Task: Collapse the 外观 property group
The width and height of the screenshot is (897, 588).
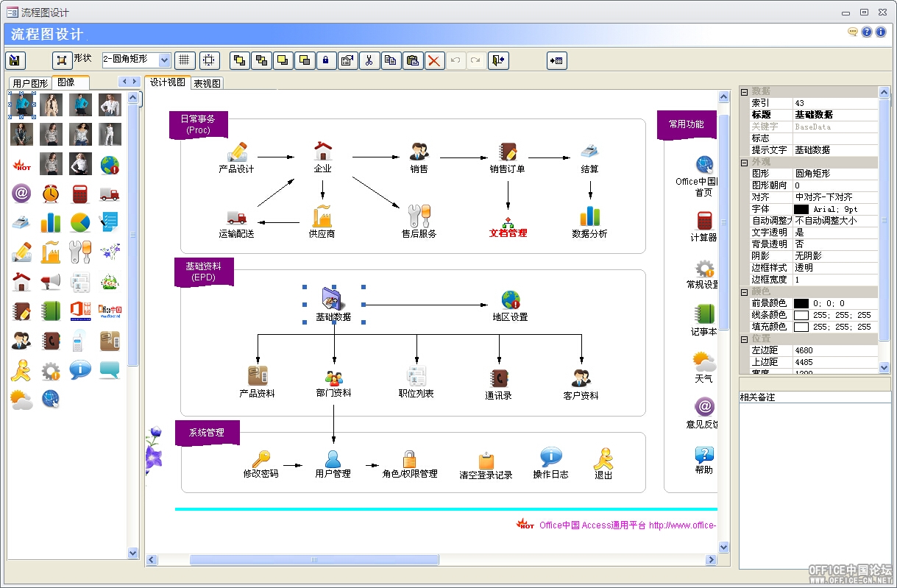Action: coord(744,162)
